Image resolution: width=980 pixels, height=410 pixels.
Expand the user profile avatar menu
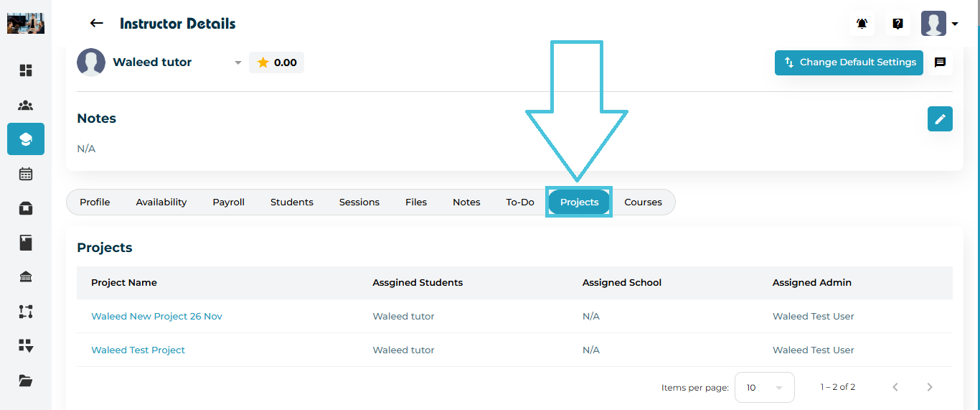pyautogui.click(x=940, y=24)
